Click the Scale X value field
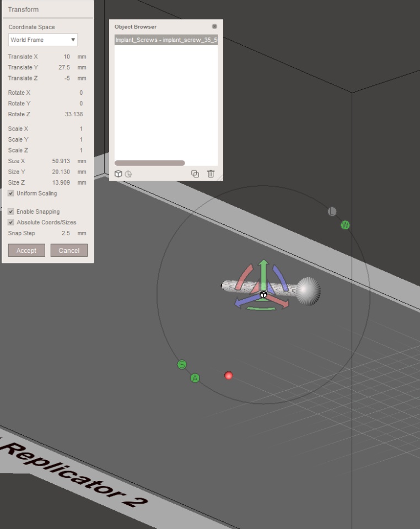Viewport: 420px width, 529px height. tap(81, 129)
